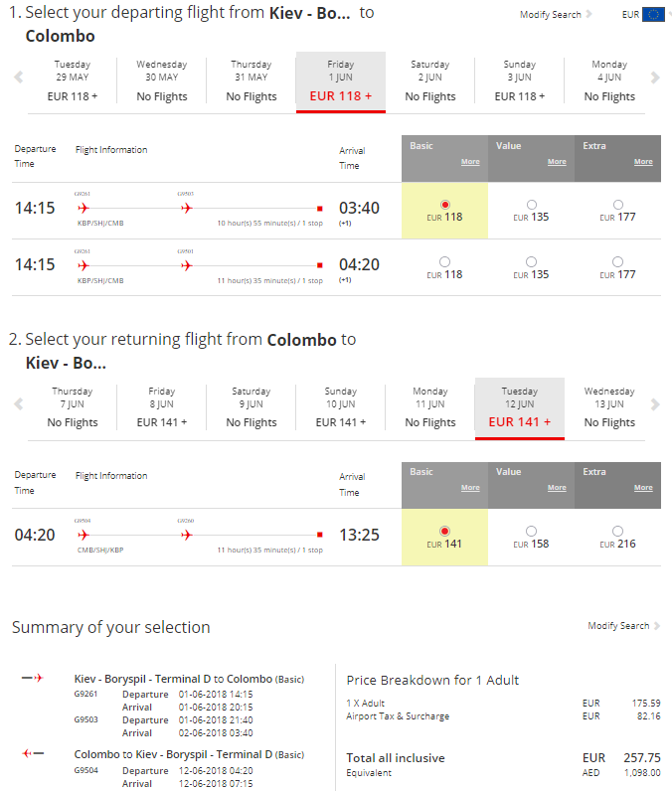Pick Tuesday 29 MAY departing date
This screenshot has height=791, width=672.
pyautogui.click(x=73, y=81)
